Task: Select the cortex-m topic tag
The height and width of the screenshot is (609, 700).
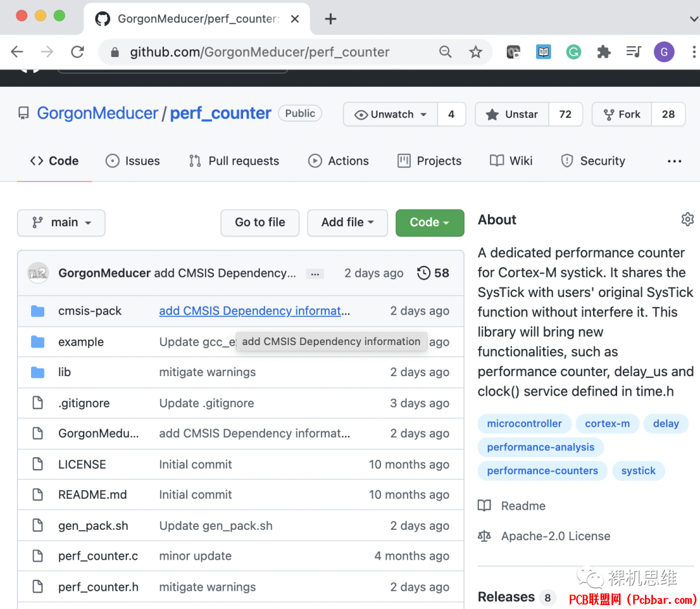Action: coord(607,424)
